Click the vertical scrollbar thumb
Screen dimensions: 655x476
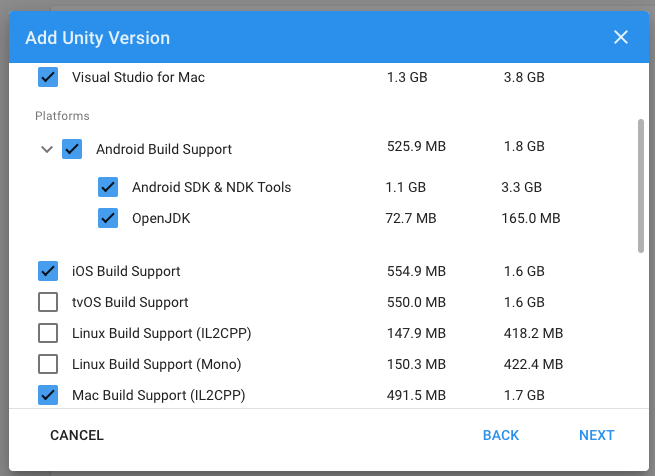pos(641,186)
